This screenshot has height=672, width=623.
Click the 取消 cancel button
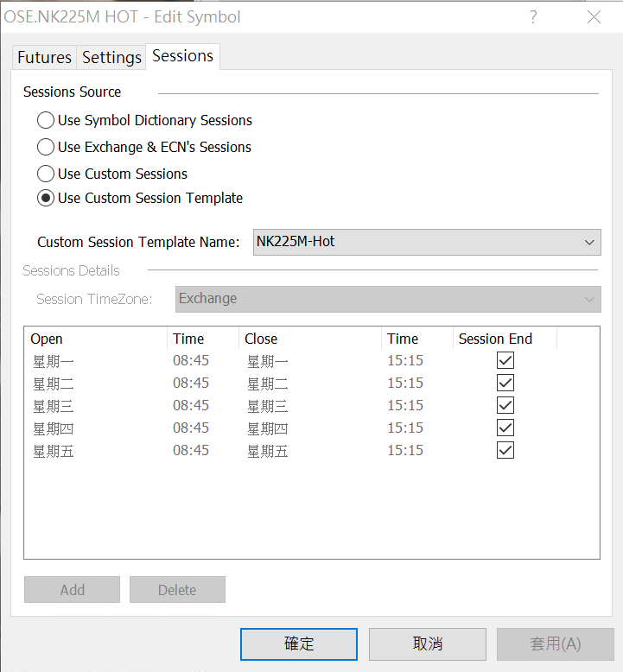click(427, 643)
